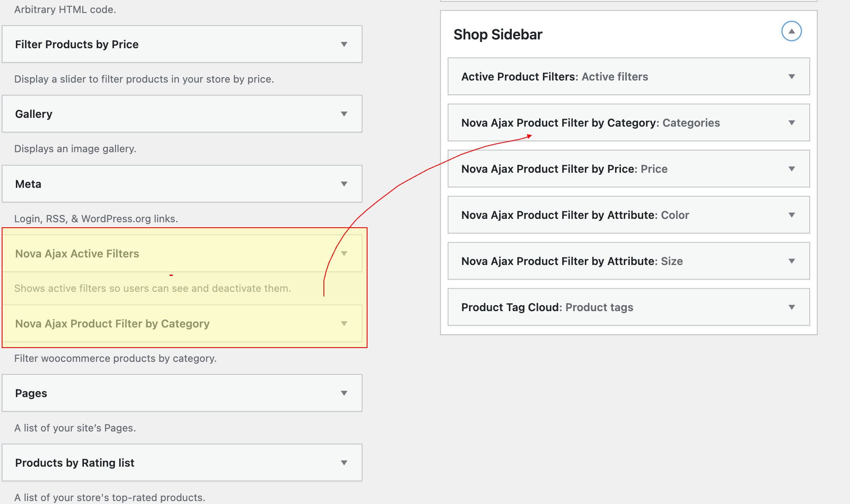The height and width of the screenshot is (504, 850).
Task: Expand Product Tag Cloud widget arrow
Action: point(792,307)
